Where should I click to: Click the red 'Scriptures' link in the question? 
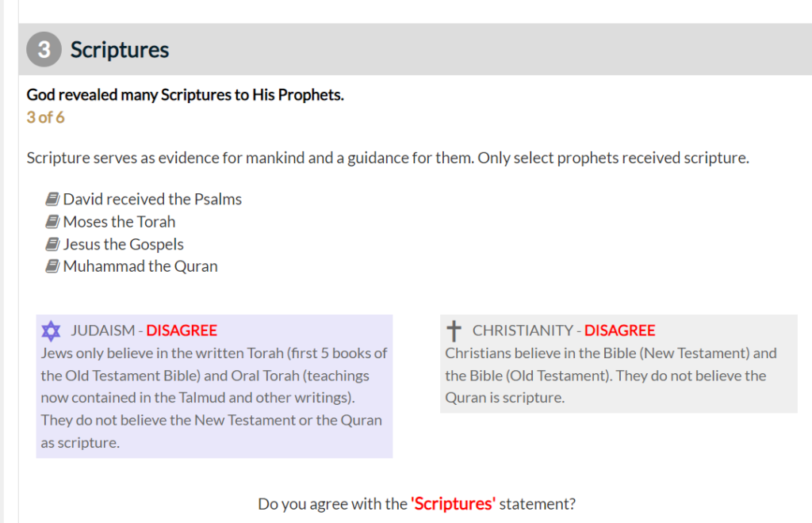(453, 503)
